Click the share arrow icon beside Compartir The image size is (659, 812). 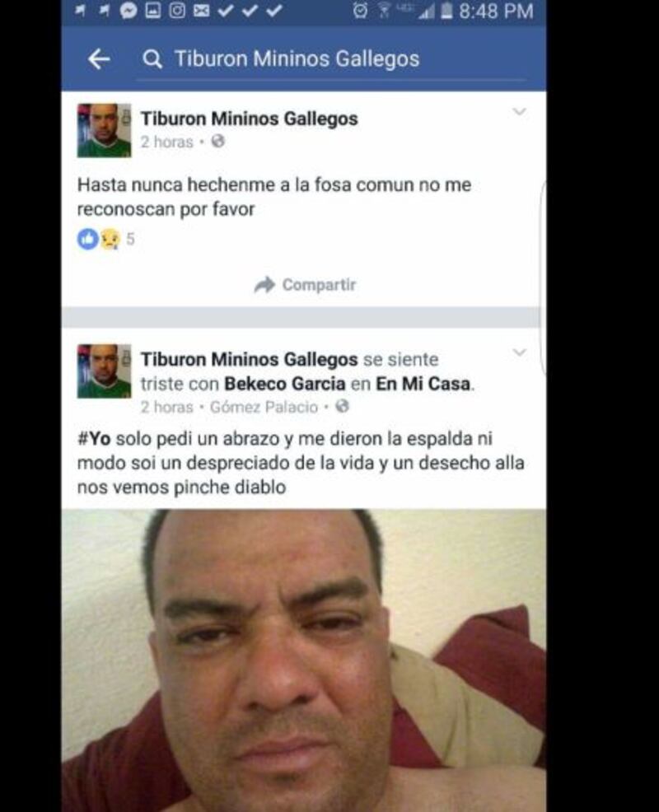pyautogui.click(x=264, y=285)
